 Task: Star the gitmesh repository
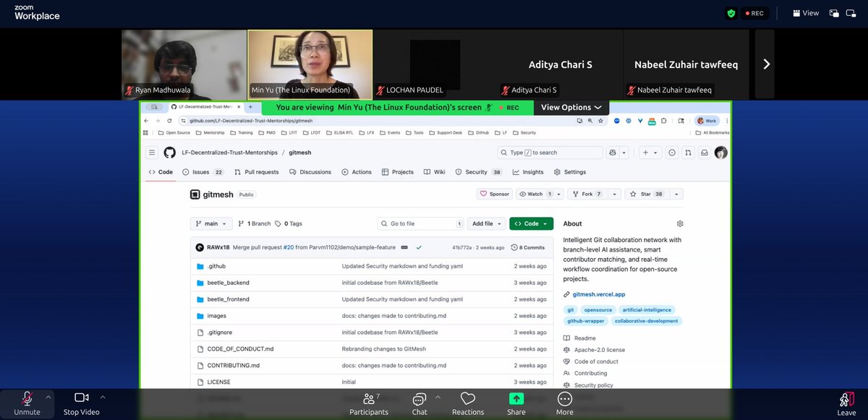(x=647, y=194)
